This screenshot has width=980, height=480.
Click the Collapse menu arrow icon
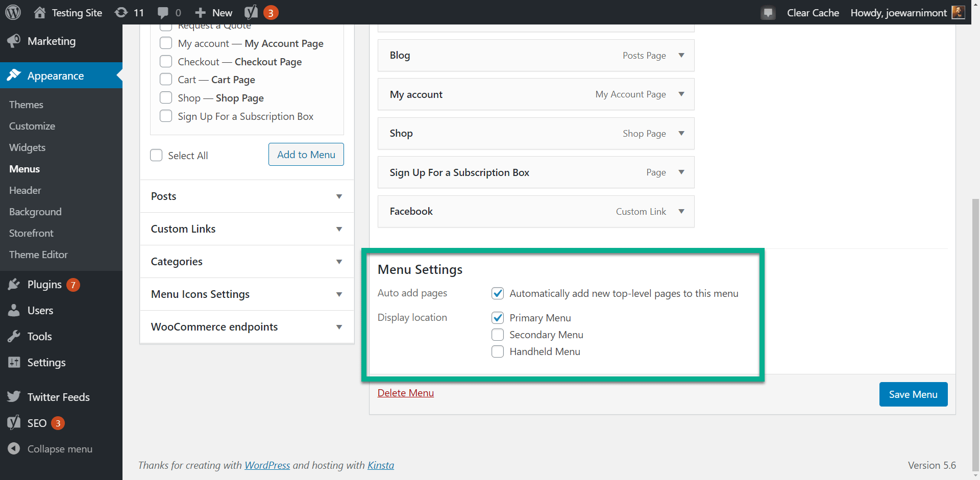(14, 449)
